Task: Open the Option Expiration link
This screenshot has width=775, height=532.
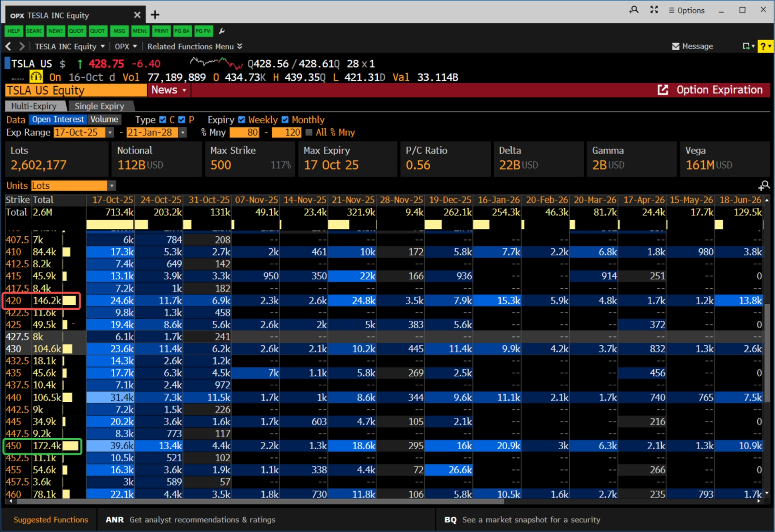Action: coord(710,90)
